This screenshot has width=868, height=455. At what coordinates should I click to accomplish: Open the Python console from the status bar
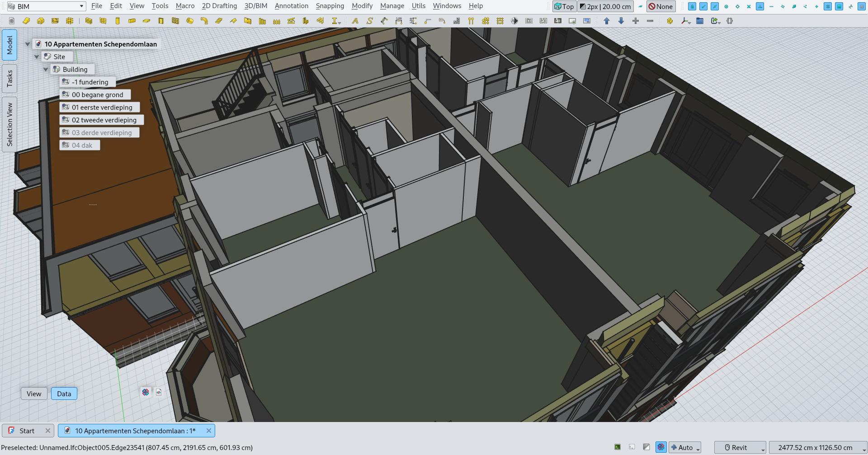point(618,447)
